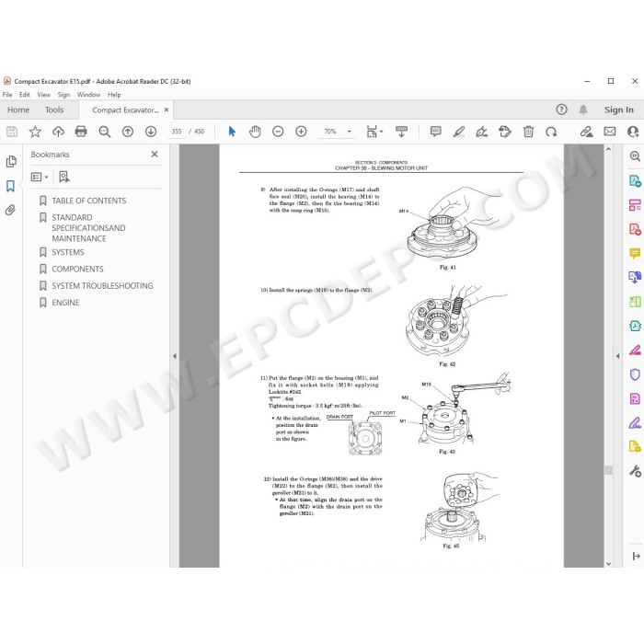Expand the right pane with bottom arrow
Screen dimensions: 644x644
click(637, 556)
